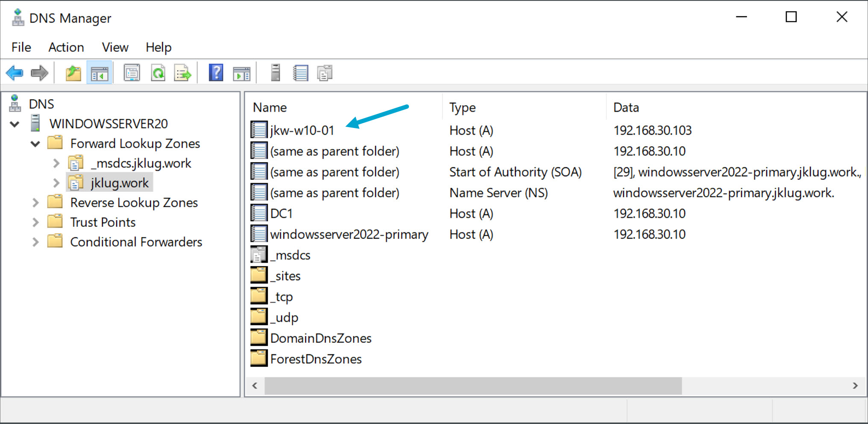868x424 pixels.
Task: Click the Back navigation arrow in the toolbar
Action: (x=15, y=72)
